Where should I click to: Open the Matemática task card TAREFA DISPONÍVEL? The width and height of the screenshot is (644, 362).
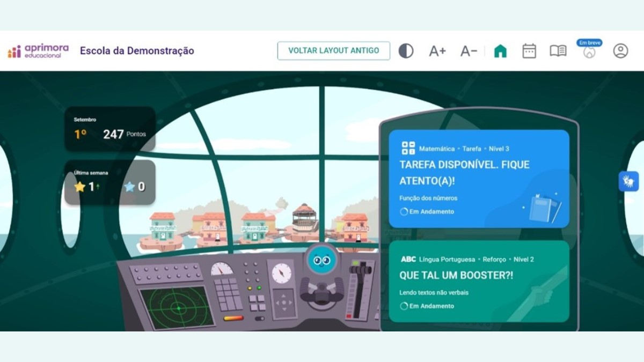pos(479,179)
